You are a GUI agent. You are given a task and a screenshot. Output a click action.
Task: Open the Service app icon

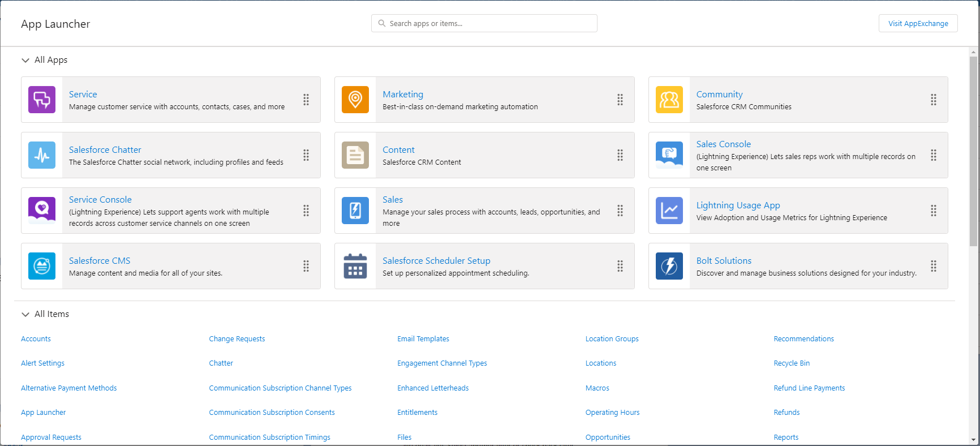[42, 100]
